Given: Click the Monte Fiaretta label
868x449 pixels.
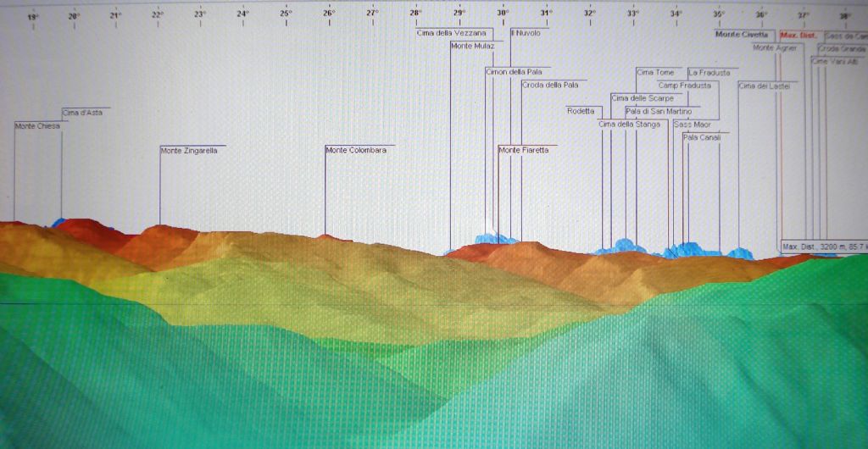Looking at the screenshot, I should pyautogui.click(x=523, y=150).
